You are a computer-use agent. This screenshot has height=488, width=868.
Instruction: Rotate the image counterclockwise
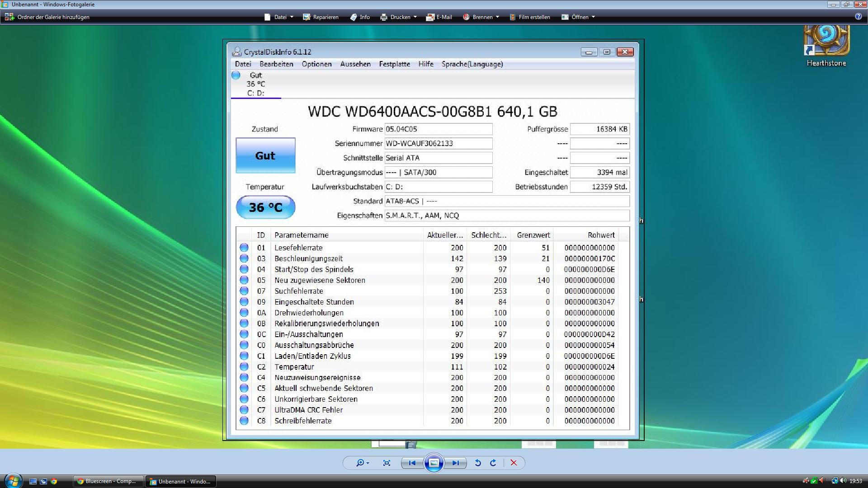[478, 463]
